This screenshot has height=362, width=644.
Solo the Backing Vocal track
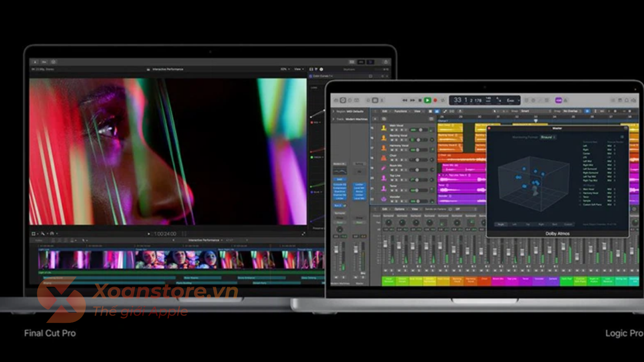coord(396,140)
